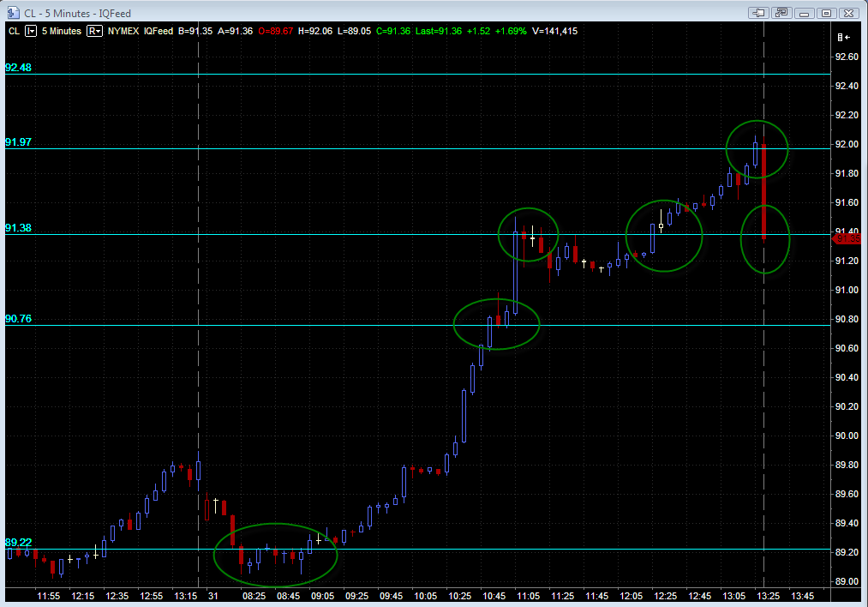This screenshot has width=868, height=607.
Task: Click the window title 'CL - 5 Minutes - IQFeed'
Action: [x=77, y=14]
